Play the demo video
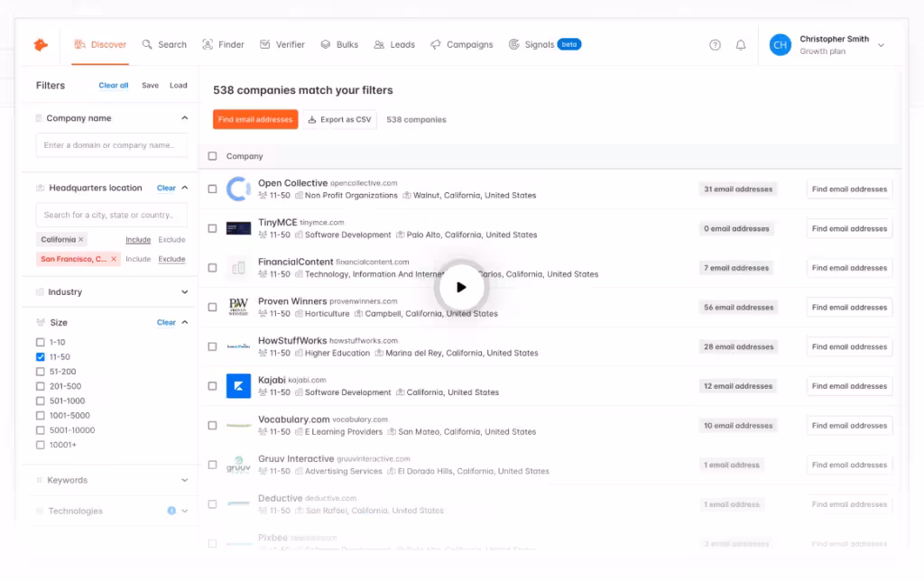This screenshot has width=924, height=581. [x=461, y=287]
